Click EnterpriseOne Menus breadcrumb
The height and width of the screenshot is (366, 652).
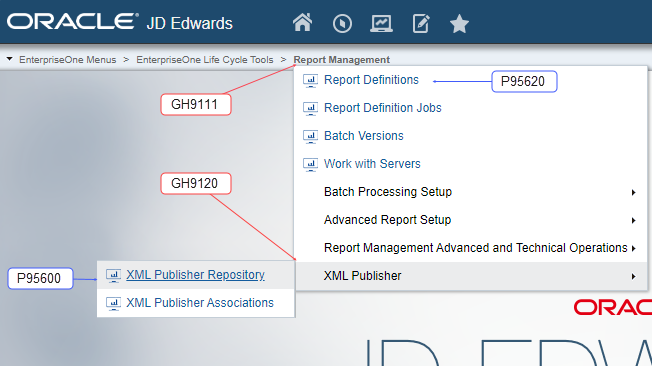[x=67, y=59]
